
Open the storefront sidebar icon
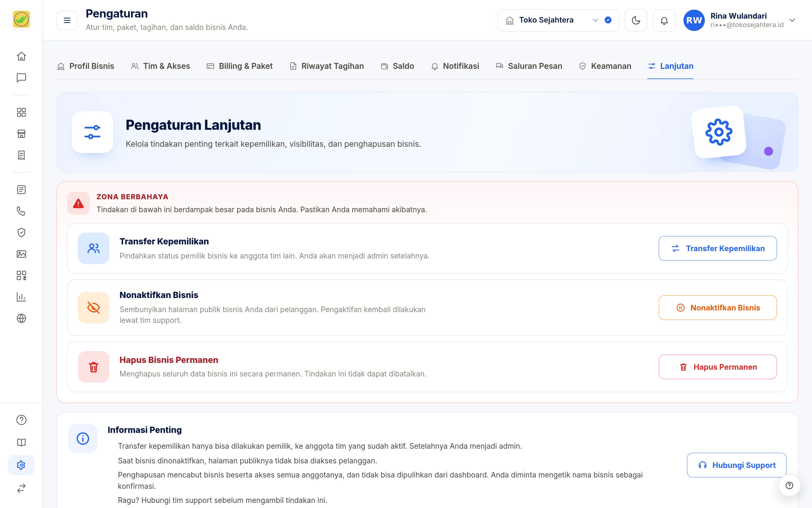[x=21, y=134]
